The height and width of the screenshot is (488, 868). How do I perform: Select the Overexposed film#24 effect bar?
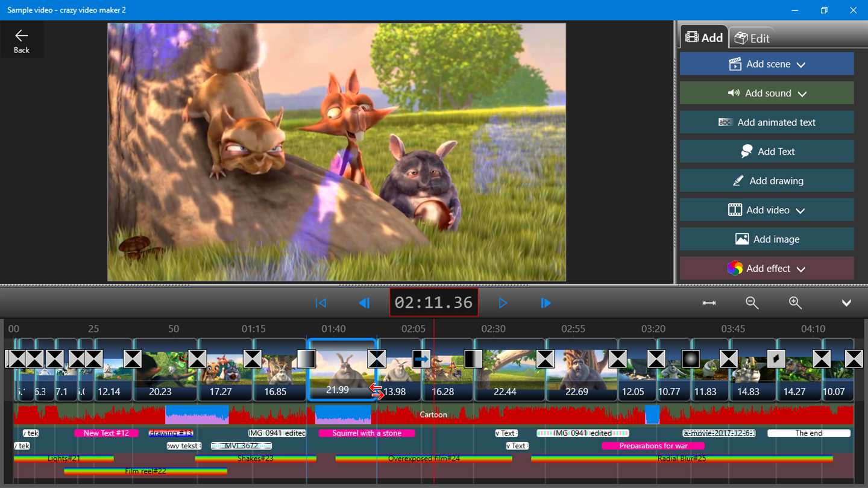coord(424,459)
